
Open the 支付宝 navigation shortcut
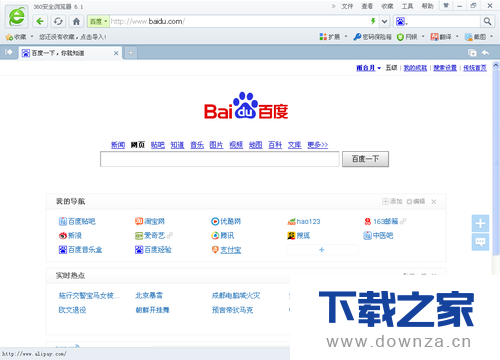226,250
